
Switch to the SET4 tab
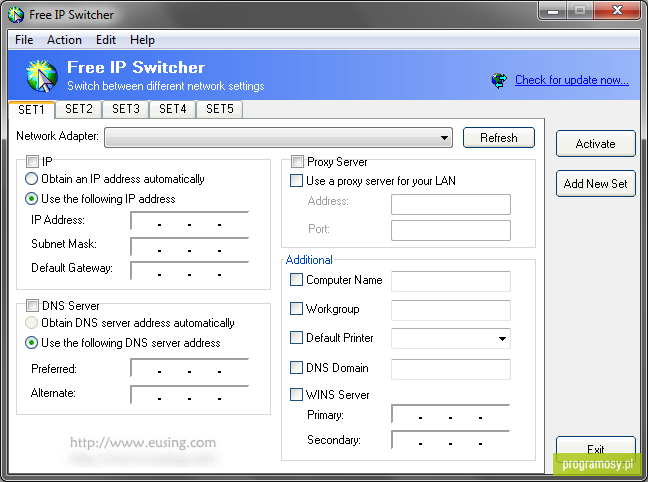(173, 109)
